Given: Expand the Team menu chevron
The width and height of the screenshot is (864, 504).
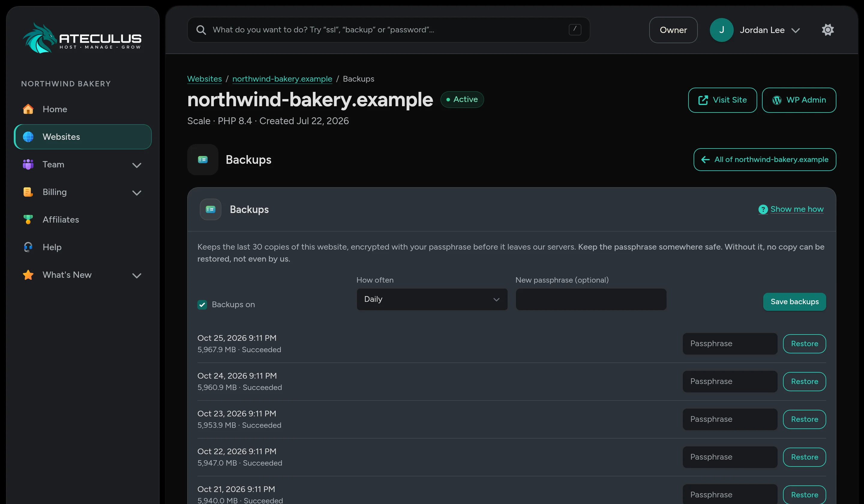Looking at the screenshot, I should [137, 165].
